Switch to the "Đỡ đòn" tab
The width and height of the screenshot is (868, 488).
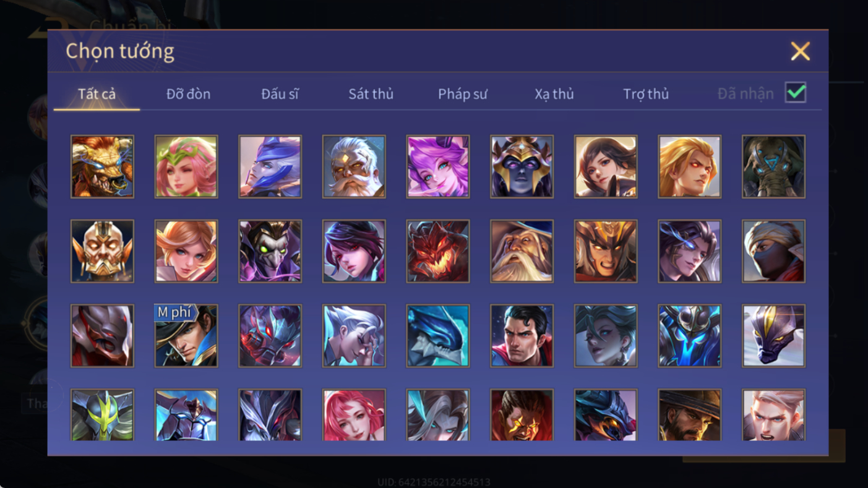tap(188, 94)
